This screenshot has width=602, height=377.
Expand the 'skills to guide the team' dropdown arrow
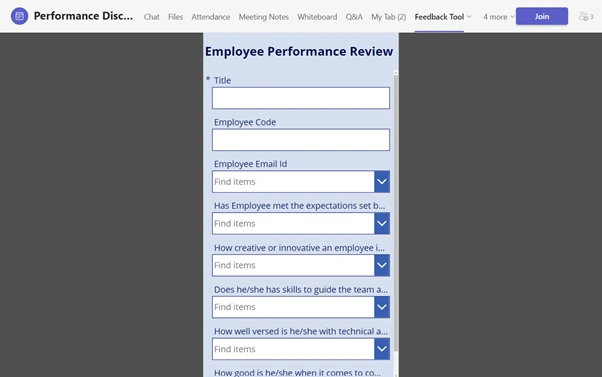point(382,307)
